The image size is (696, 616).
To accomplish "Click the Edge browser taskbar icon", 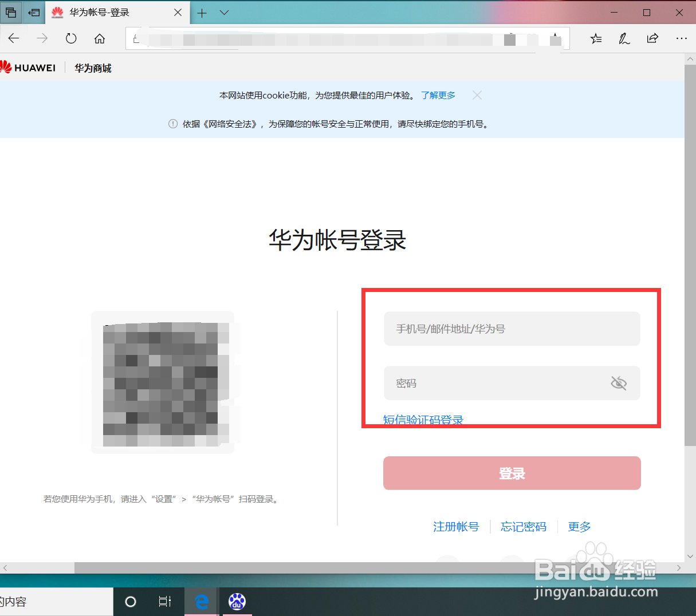I will click(x=202, y=602).
